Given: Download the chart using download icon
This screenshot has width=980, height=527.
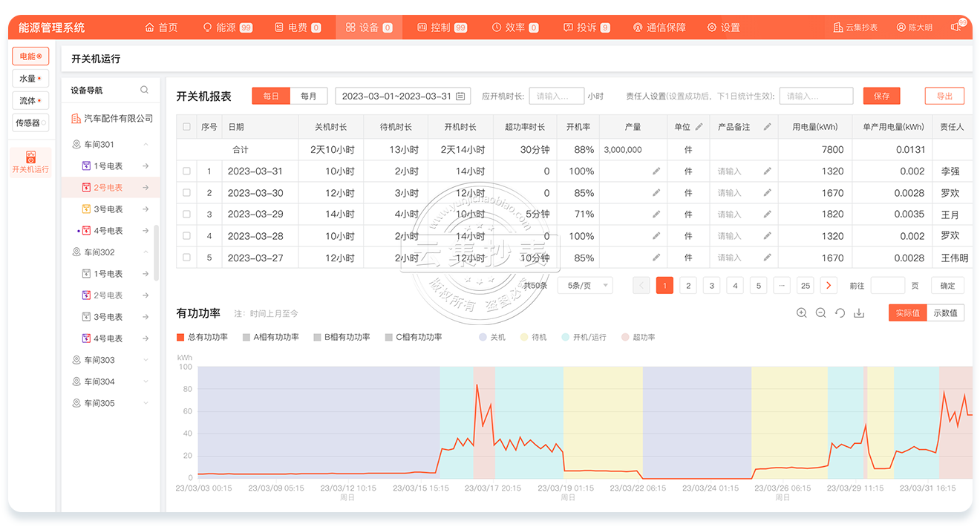Looking at the screenshot, I should pyautogui.click(x=859, y=313).
